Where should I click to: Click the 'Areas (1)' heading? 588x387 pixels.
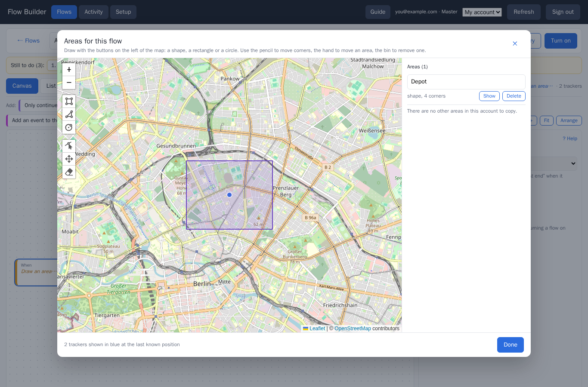click(x=418, y=67)
